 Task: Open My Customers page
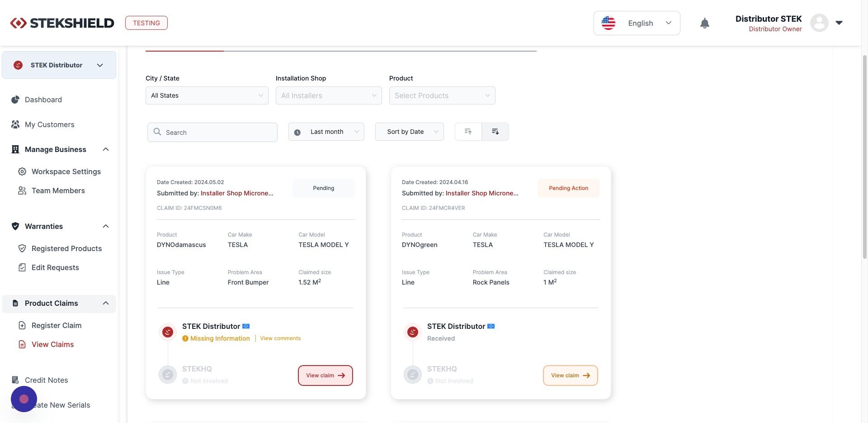pyautogui.click(x=50, y=124)
